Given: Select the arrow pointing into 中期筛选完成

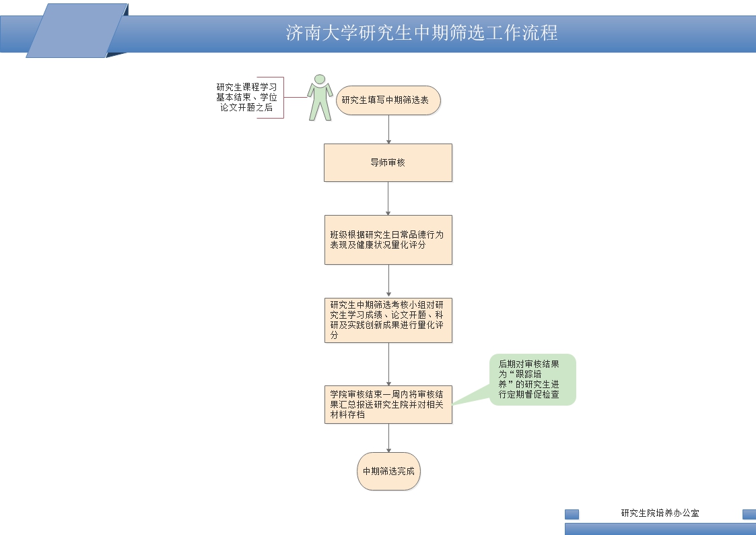Looking at the screenshot, I should pyautogui.click(x=388, y=438).
